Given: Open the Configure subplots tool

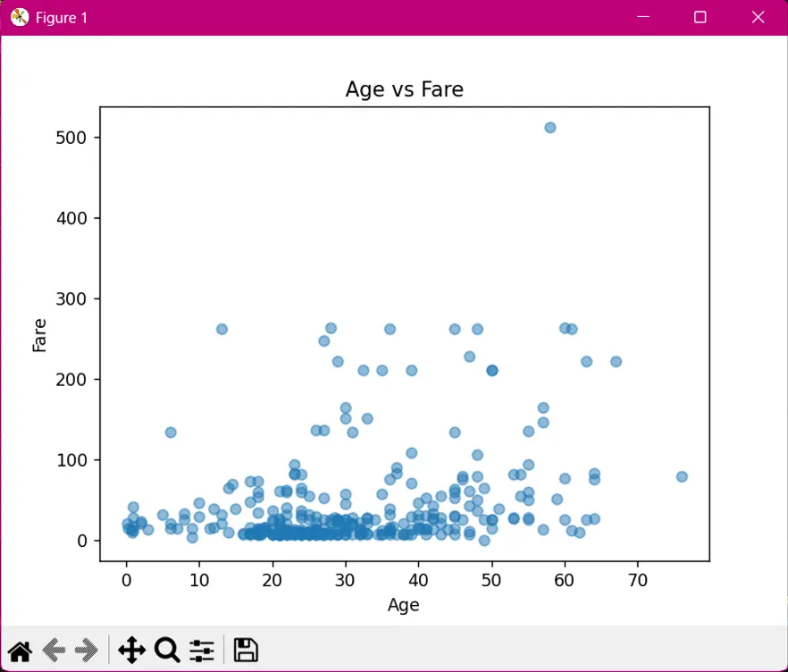Looking at the screenshot, I should pyautogui.click(x=202, y=651).
